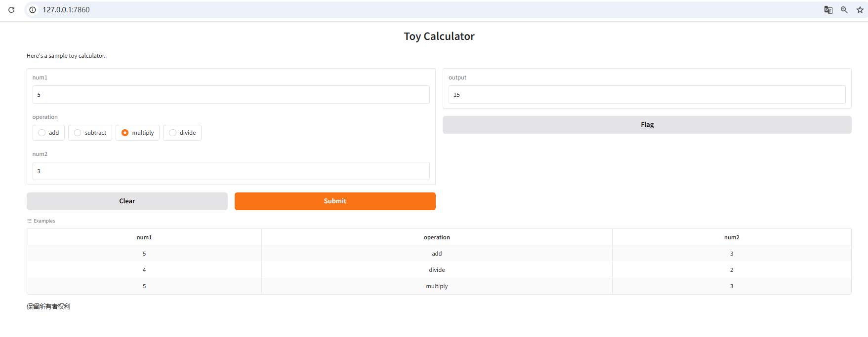Open the zoom magnifier icon in address bar
The image size is (868, 337).
tap(844, 10)
